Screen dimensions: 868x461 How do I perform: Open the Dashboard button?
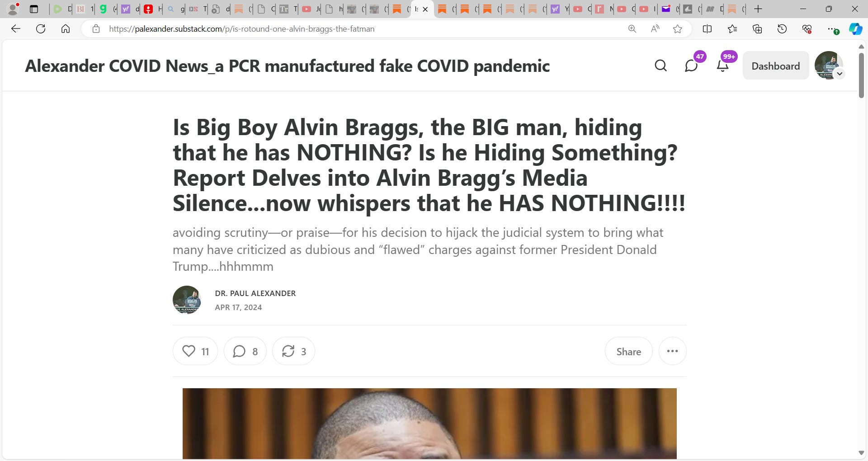click(x=776, y=66)
